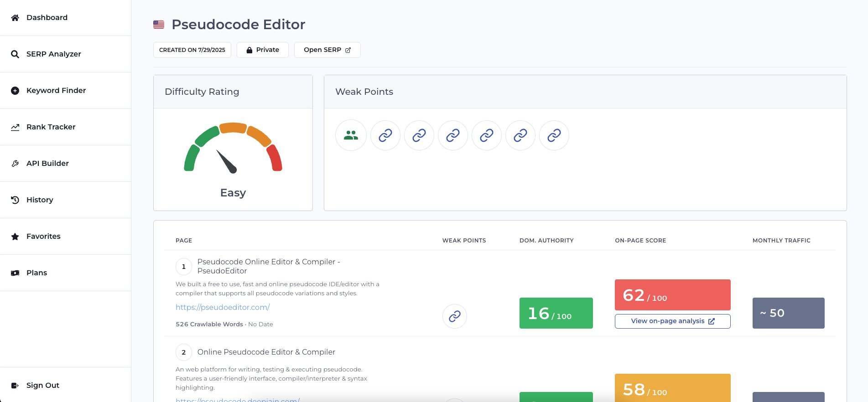The height and width of the screenshot is (402, 868).
Task: Navigate to Rank Tracker
Action: tap(51, 127)
